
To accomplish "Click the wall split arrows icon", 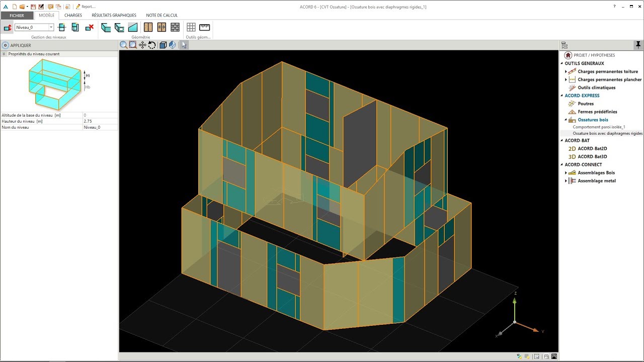I will click(x=162, y=28).
